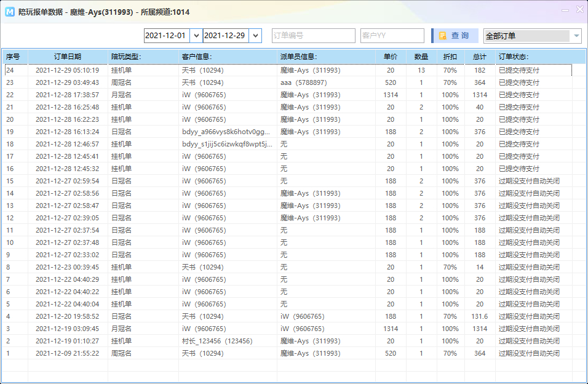
Task: Sort by the 折扣 column header
Action: click(x=451, y=57)
